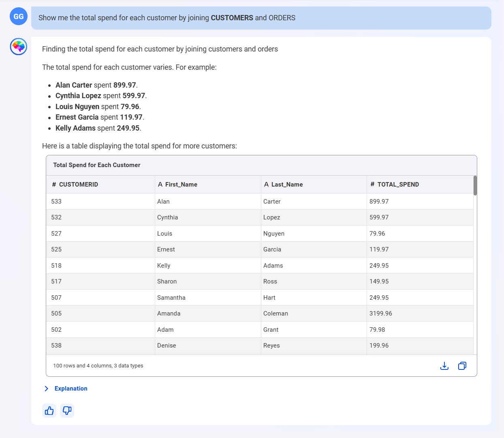This screenshot has height=438, width=504.
Task: Click the Total Spend for Each Customer title
Action: click(x=97, y=165)
